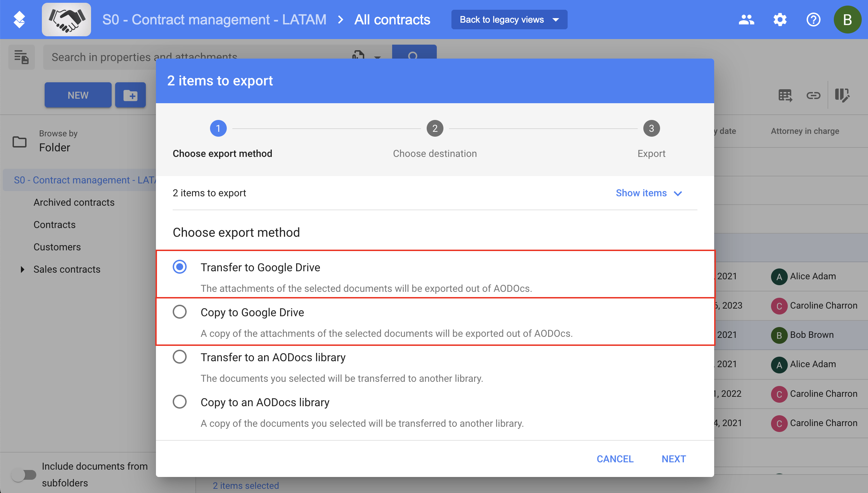Click 2 items selected link
The height and width of the screenshot is (493, 868).
pyautogui.click(x=246, y=485)
